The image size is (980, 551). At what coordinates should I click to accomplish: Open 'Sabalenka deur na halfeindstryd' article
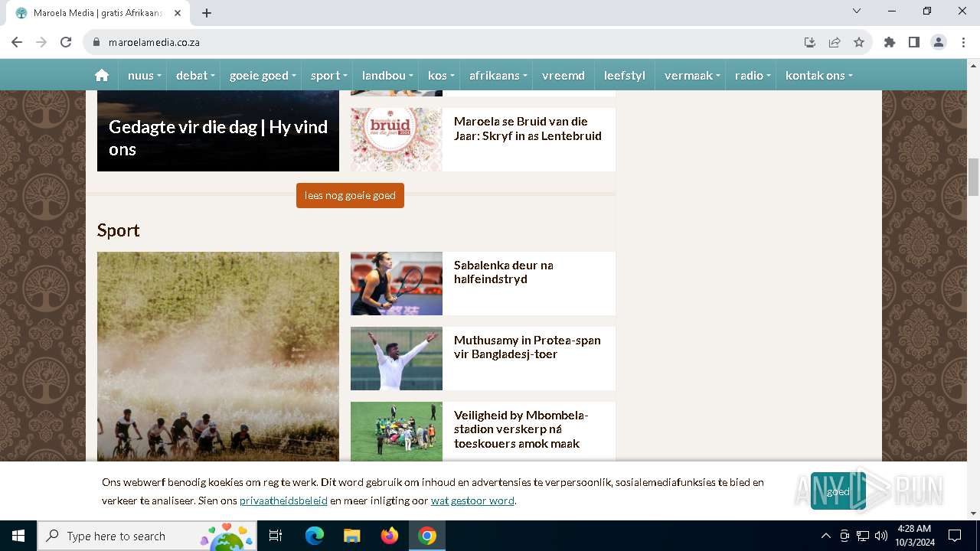coord(504,272)
